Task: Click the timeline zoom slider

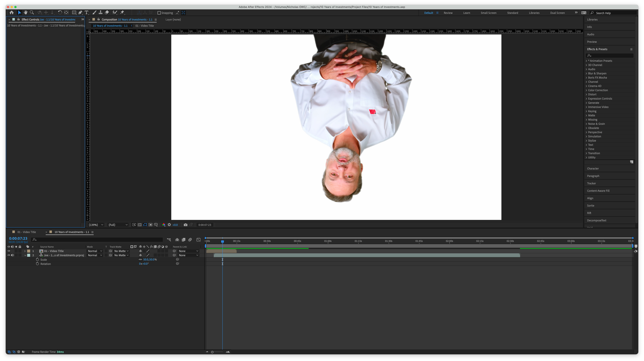Action: (x=212, y=352)
